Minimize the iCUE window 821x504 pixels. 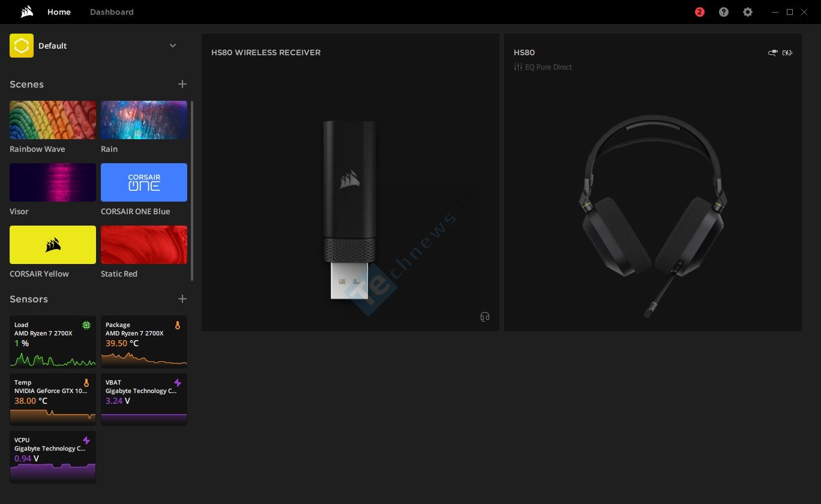[x=775, y=12]
